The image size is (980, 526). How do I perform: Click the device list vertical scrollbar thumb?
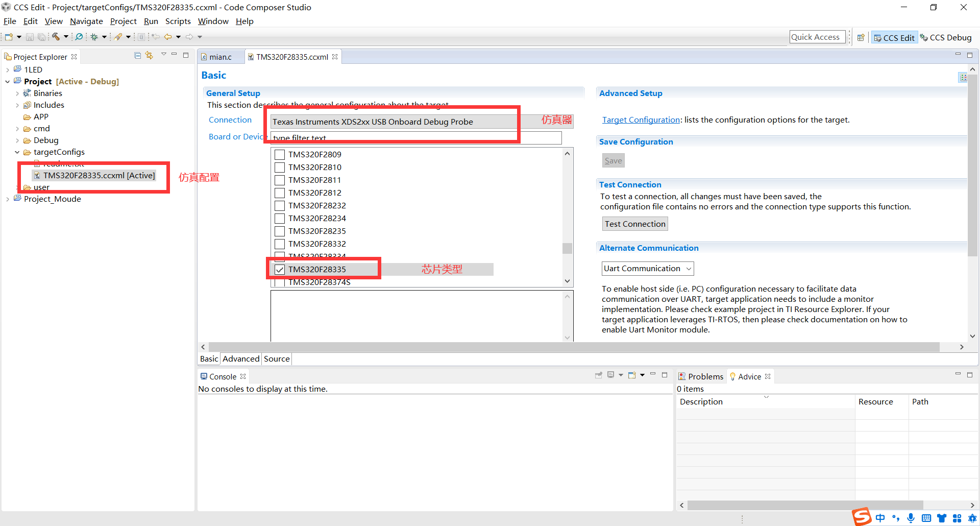click(567, 248)
